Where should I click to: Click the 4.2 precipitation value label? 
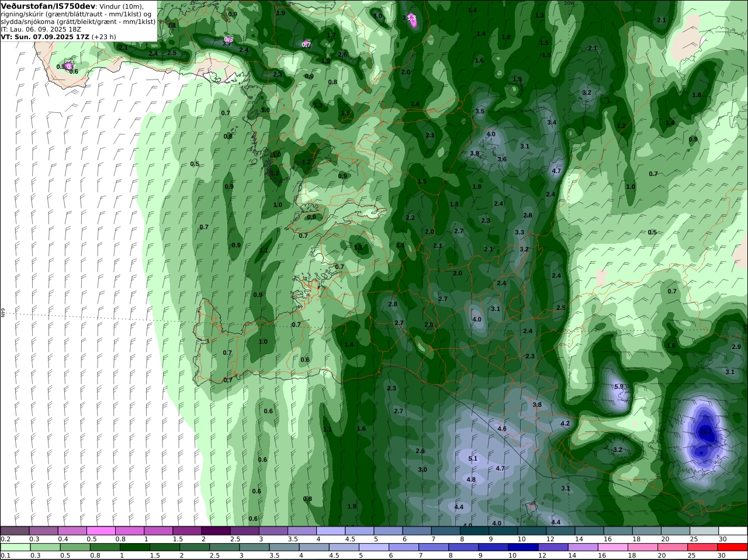click(565, 423)
